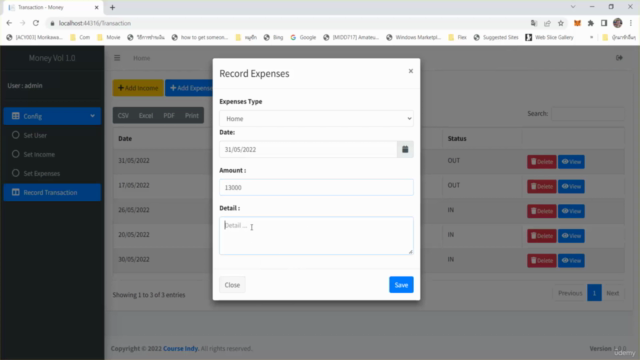Click the logout icon in the top-right header
The image size is (640, 360).
(x=619, y=58)
